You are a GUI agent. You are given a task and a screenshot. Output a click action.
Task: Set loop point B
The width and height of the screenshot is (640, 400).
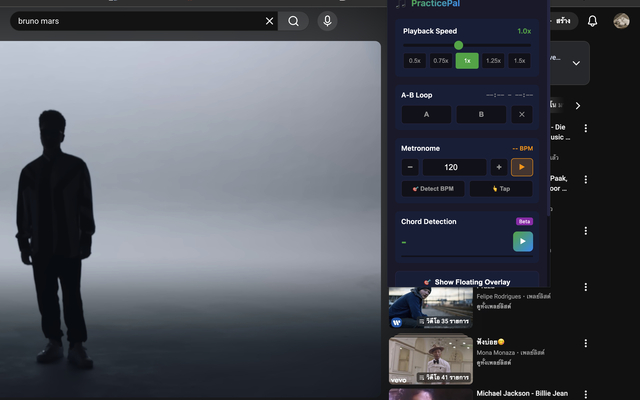pyautogui.click(x=481, y=115)
